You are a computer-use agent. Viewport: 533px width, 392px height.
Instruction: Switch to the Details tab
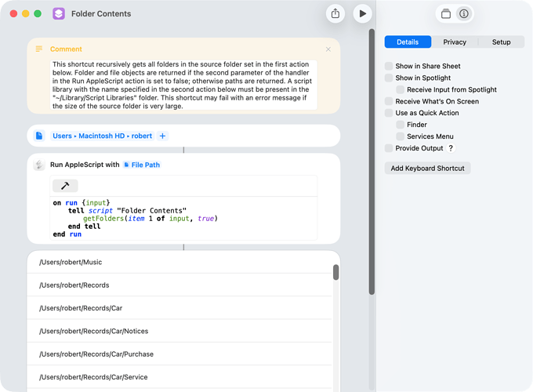(x=408, y=42)
